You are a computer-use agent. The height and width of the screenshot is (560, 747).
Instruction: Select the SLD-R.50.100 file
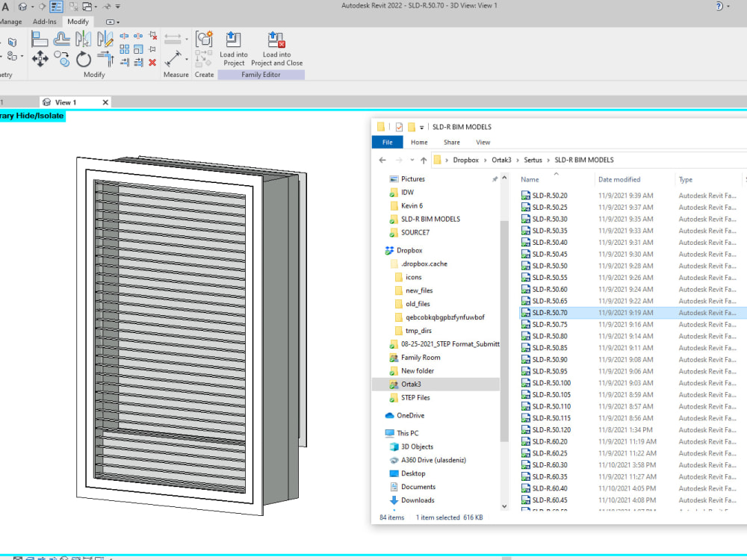551,383
